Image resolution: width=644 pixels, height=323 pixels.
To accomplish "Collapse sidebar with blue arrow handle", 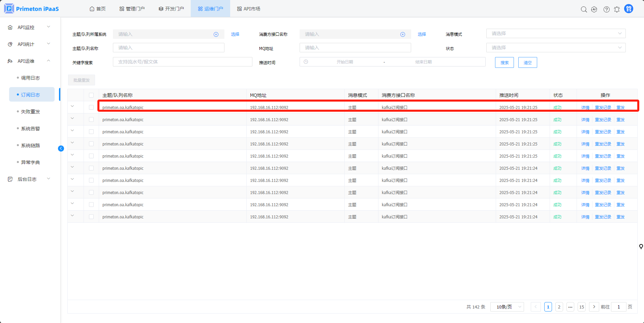I will point(61,149).
